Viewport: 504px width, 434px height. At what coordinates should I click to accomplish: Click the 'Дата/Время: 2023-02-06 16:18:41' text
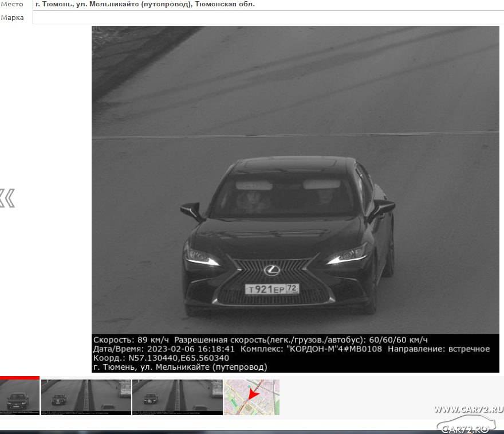[164, 349]
